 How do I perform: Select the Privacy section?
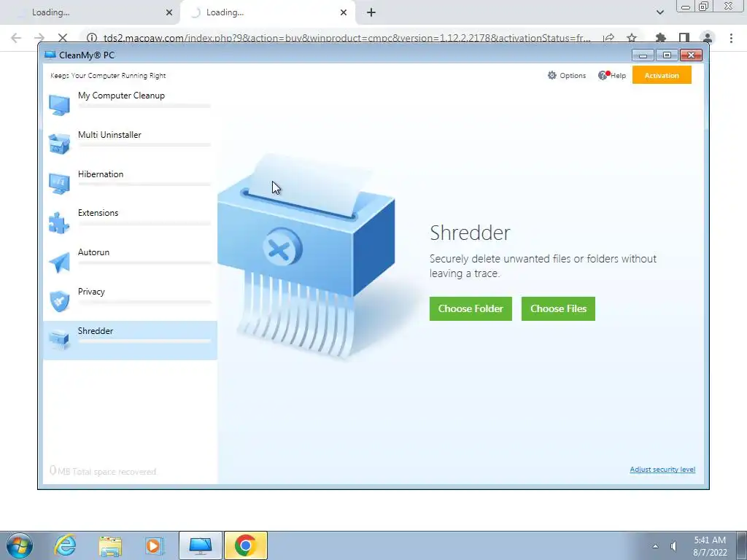[130, 301]
